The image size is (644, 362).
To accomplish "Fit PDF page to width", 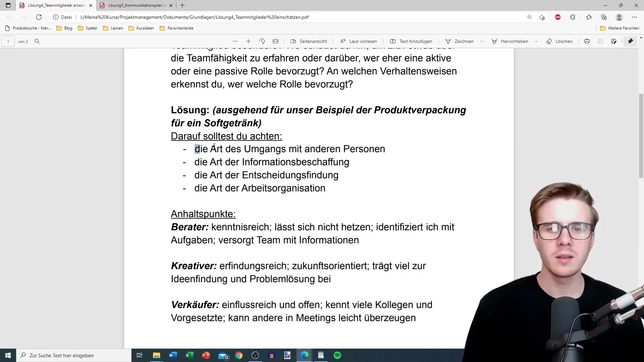I will (x=275, y=41).
